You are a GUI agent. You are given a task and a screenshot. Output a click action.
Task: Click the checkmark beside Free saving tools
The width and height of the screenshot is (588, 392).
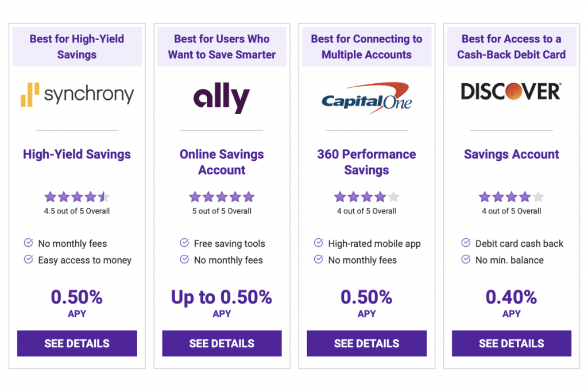[184, 243]
